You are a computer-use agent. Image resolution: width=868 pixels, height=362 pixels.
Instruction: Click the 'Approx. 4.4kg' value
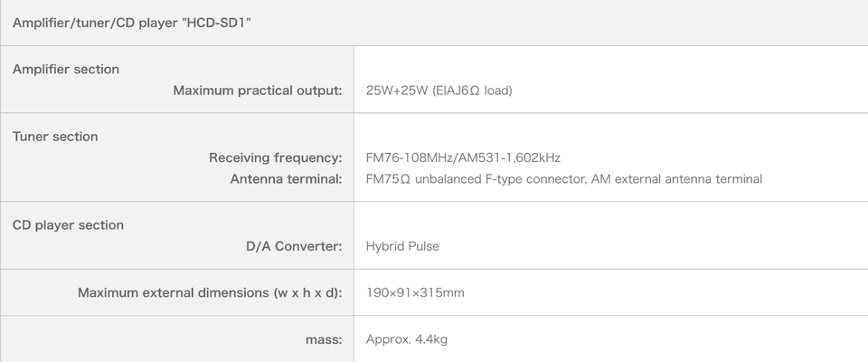click(x=407, y=339)
